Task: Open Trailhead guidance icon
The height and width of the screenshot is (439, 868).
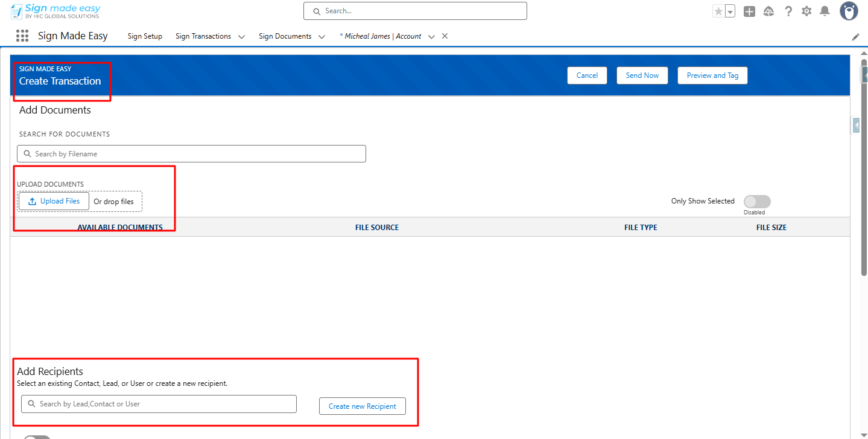Action: coord(768,11)
